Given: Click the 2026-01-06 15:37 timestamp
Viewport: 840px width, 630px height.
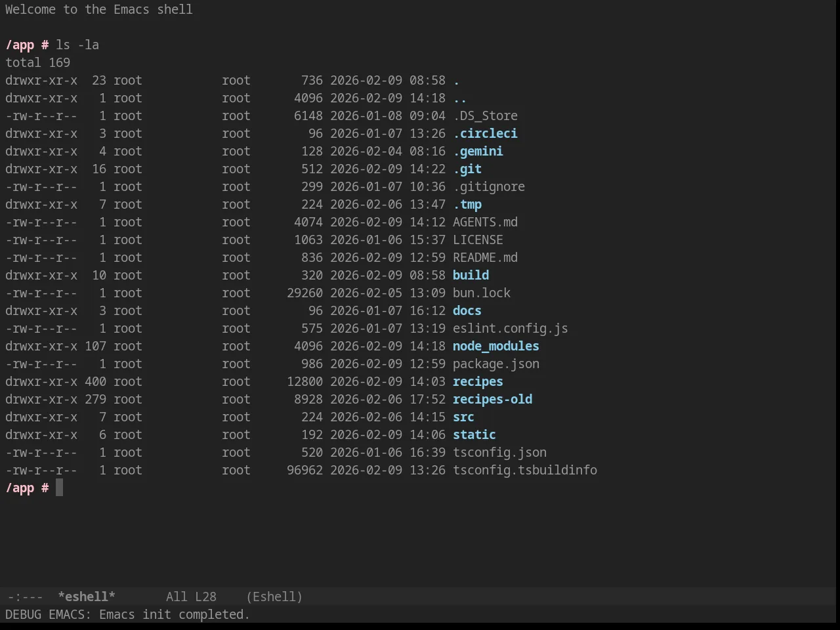Looking at the screenshot, I should (x=388, y=240).
